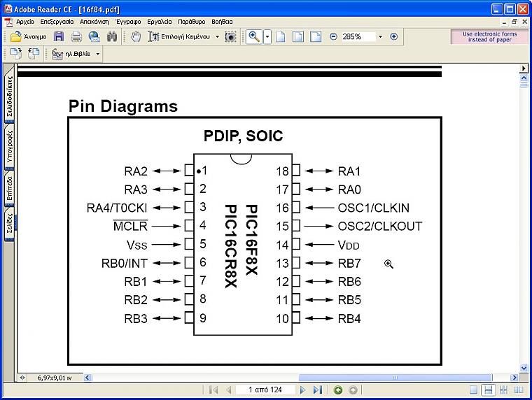The width and height of the screenshot is (532, 400).
Task: Click the horizontal scrollbar thumb
Action: (x=395, y=378)
